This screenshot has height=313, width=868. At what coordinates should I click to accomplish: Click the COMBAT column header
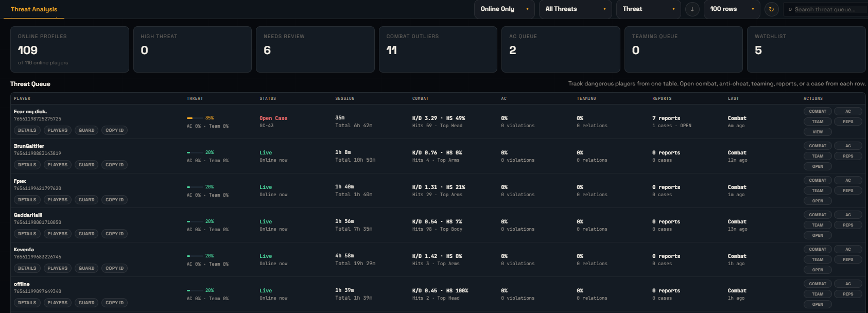420,98
